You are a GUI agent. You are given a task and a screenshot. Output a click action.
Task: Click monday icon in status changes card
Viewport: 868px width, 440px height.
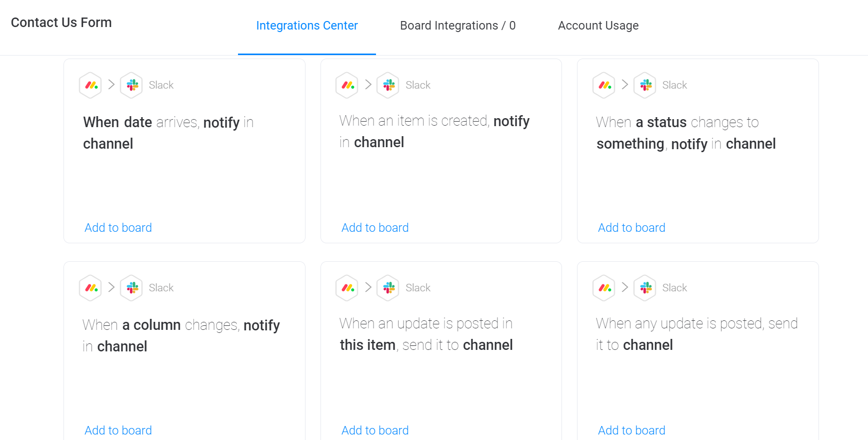604,85
